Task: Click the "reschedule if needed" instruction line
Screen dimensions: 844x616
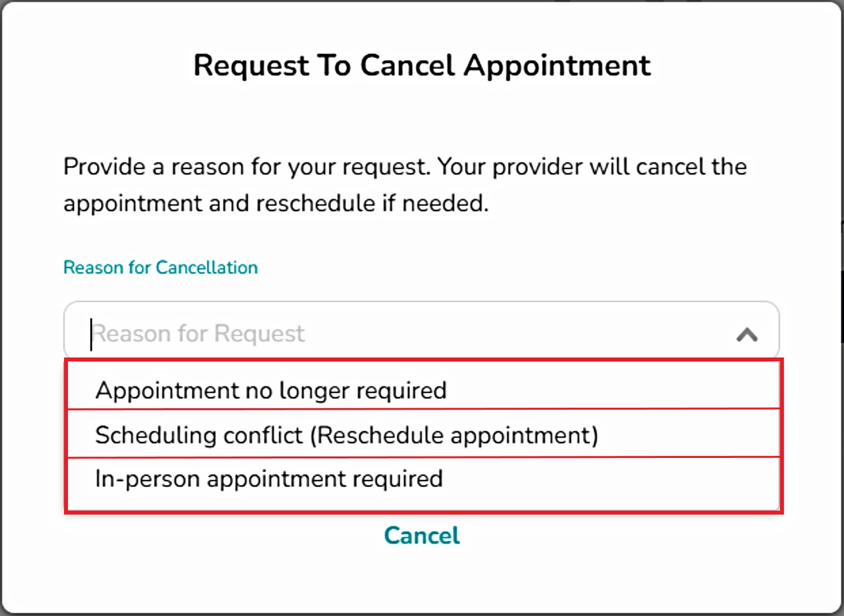Action: [276, 203]
